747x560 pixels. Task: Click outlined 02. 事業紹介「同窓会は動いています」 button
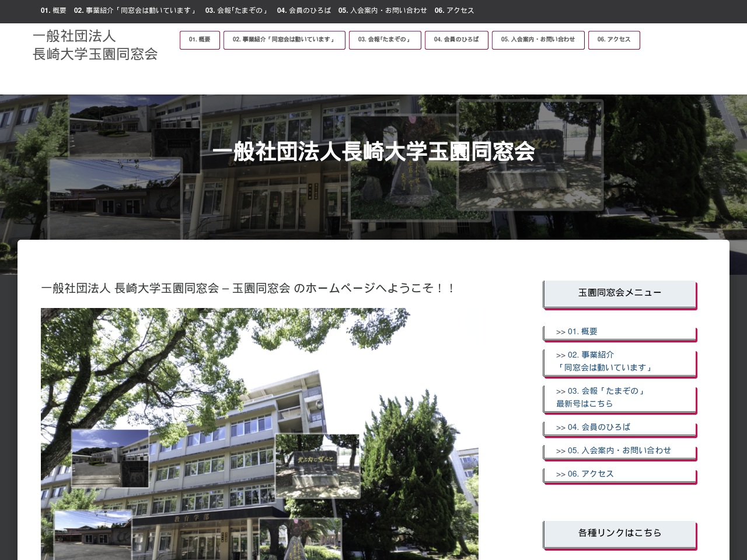[284, 40]
